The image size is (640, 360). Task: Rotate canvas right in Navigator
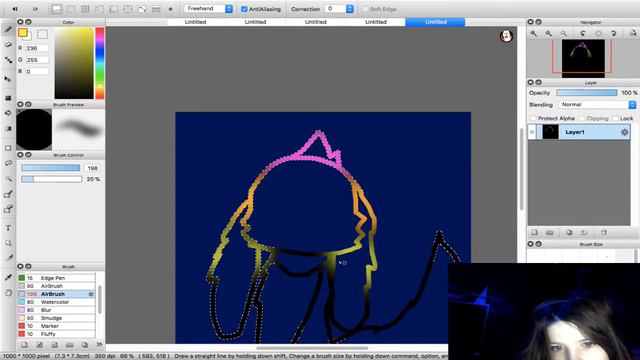pyautogui.click(x=613, y=33)
